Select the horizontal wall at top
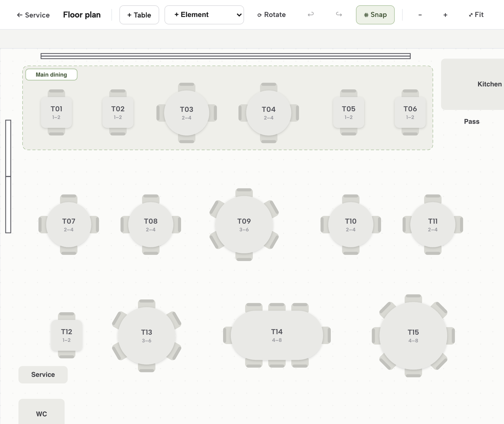Viewport: 504px width, 424px height. click(x=226, y=56)
